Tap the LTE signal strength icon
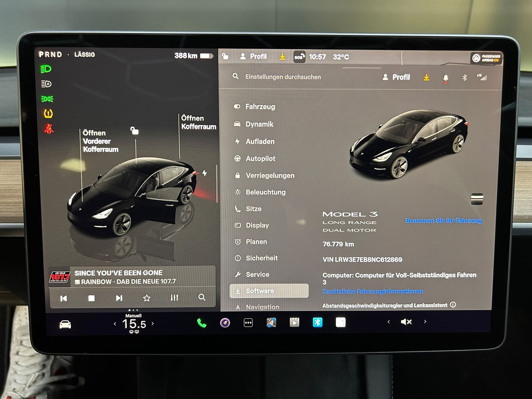Image resolution: width=532 pixels, height=399 pixels. click(482, 77)
